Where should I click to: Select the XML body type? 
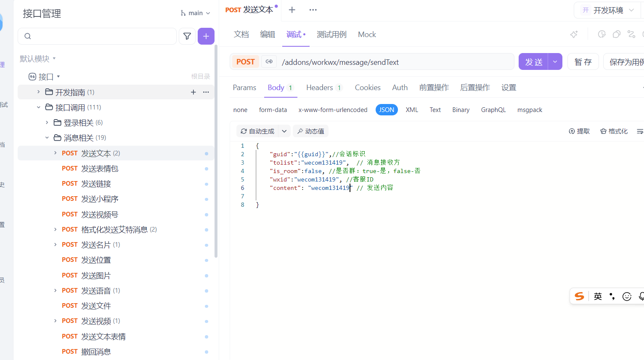[x=412, y=110]
